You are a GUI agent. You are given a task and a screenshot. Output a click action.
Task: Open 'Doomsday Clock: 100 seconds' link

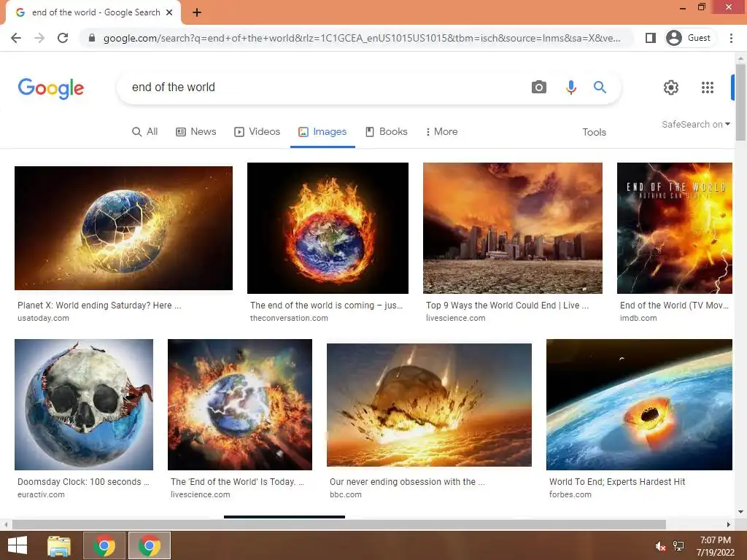pos(83,481)
